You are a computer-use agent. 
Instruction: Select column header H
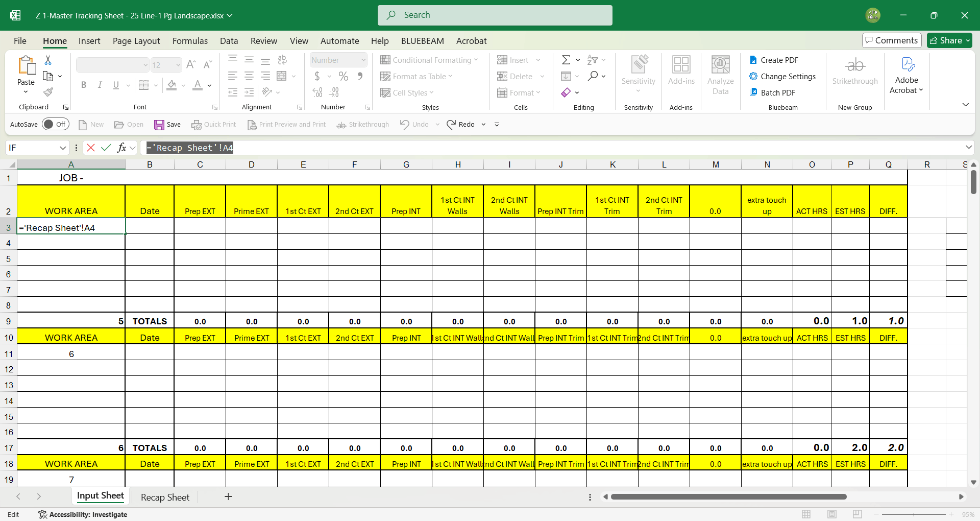tap(458, 164)
